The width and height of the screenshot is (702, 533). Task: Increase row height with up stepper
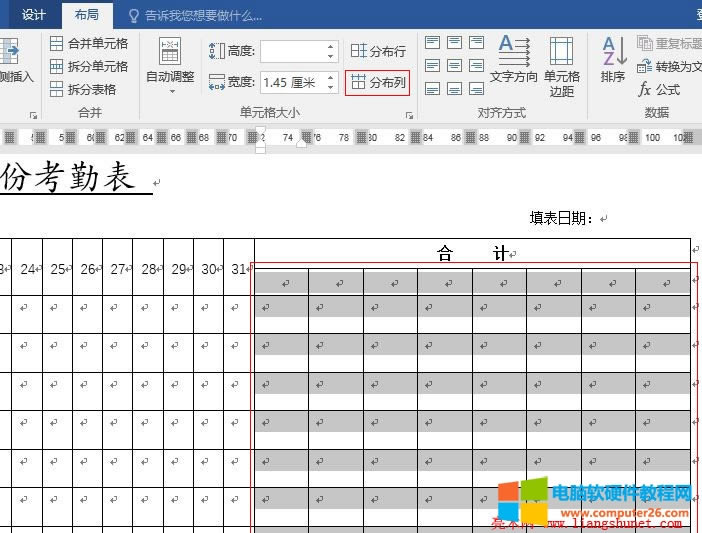click(330, 47)
